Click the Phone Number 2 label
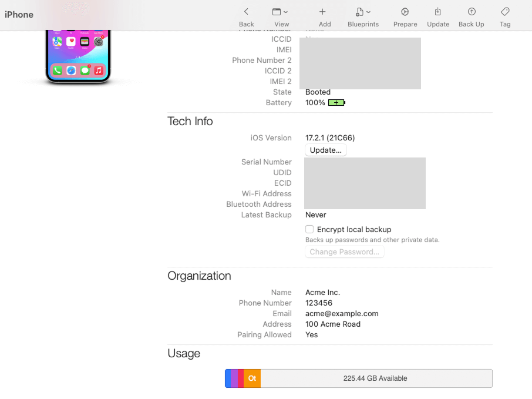 (261, 60)
